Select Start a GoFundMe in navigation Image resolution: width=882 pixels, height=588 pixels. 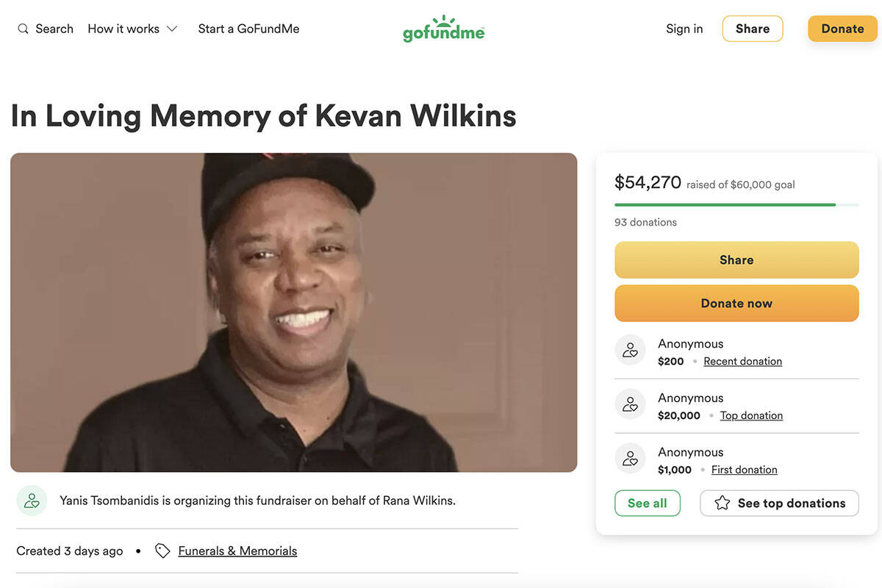point(248,29)
